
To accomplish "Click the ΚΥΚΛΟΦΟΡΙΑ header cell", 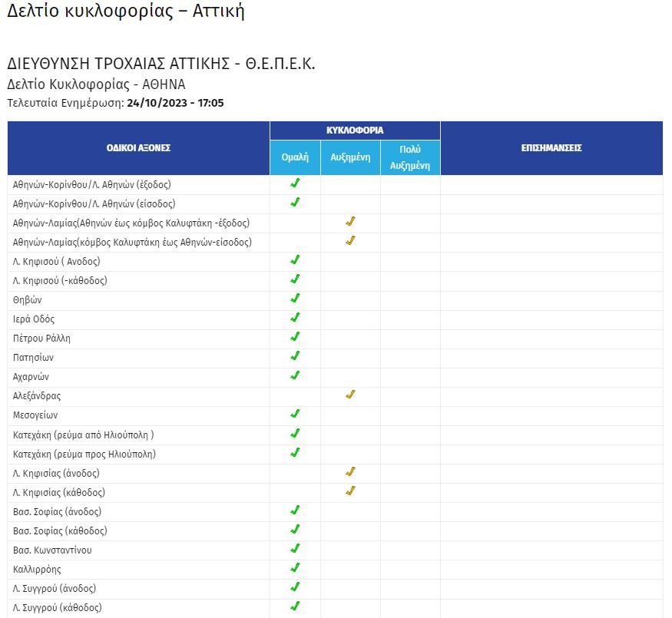I will click(x=355, y=131).
